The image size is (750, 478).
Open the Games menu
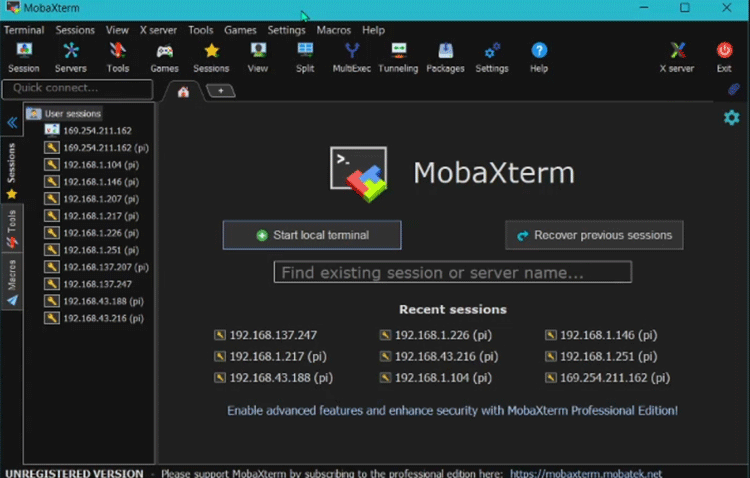240,30
